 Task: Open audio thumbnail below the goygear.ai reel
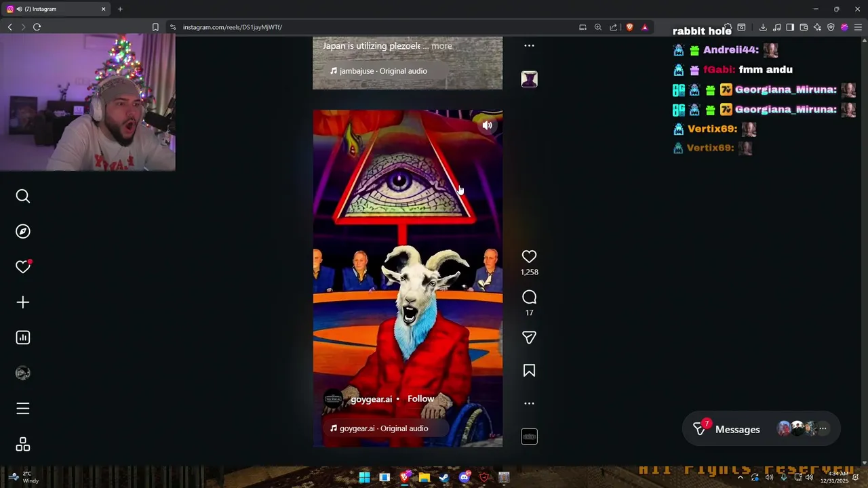[529, 436]
